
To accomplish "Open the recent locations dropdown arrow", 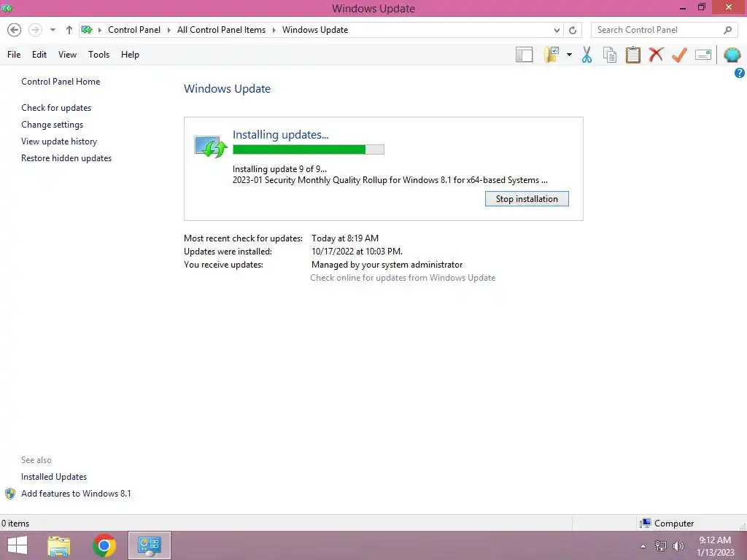I will (53, 30).
